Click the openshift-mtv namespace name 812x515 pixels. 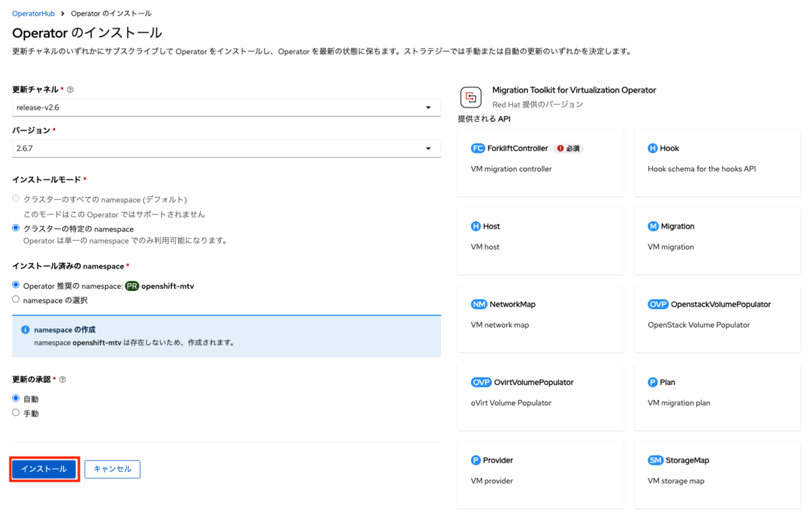[168, 286]
